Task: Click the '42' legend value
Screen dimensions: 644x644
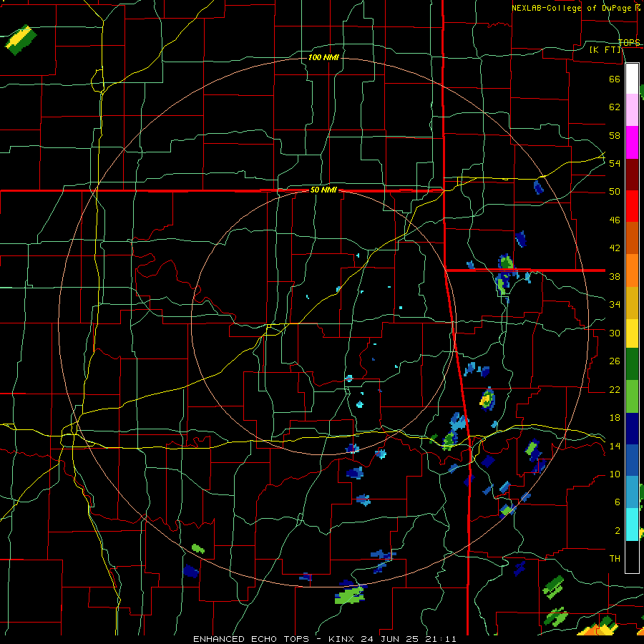Action: tap(615, 248)
